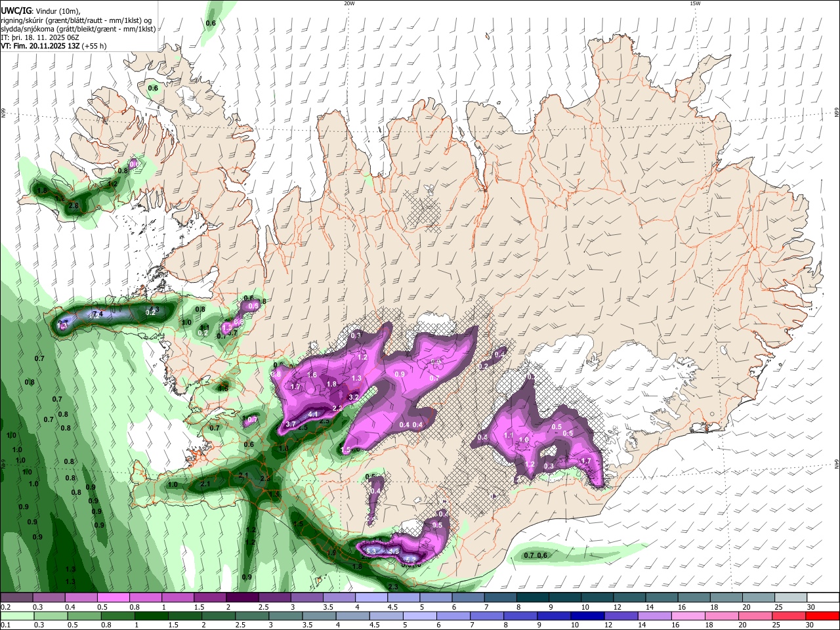Screen dimensions: 840x630
Task: Select the bright pink 0.5–0.8 snow swatch
Action: tap(113, 597)
